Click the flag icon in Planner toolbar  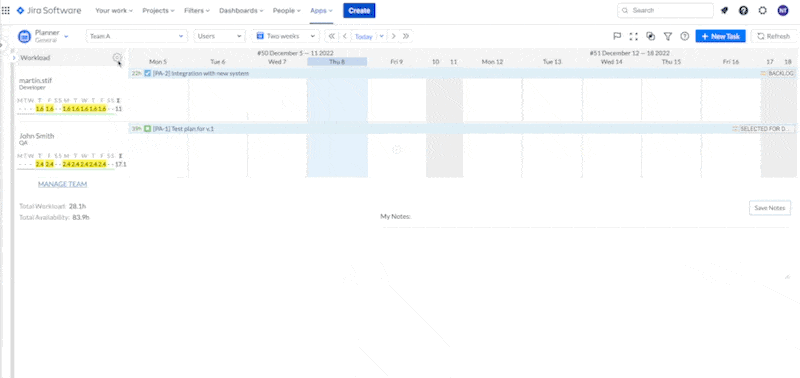click(617, 36)
